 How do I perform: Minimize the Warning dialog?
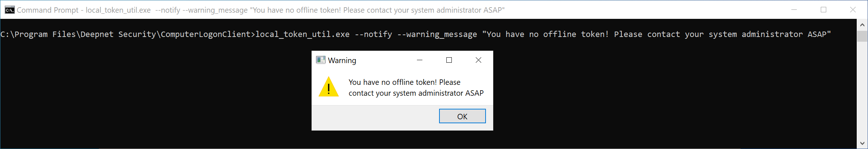coord(420,60)
